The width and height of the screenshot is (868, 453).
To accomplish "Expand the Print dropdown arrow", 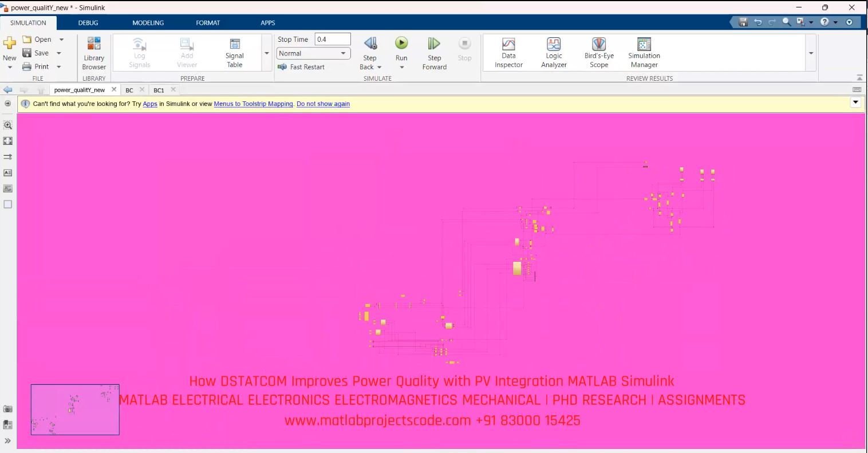I will tap(59, 67).
